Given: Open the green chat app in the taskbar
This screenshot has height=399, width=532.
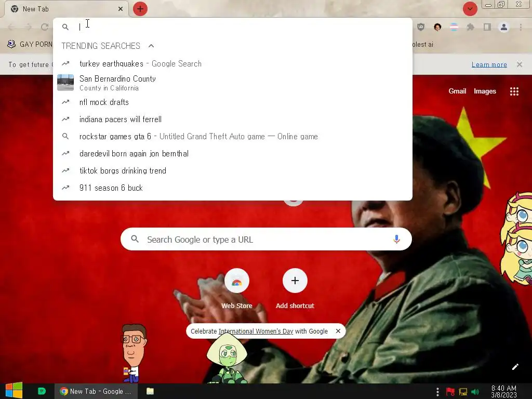Looking at the screenshot, I should (x=42, y=391).
